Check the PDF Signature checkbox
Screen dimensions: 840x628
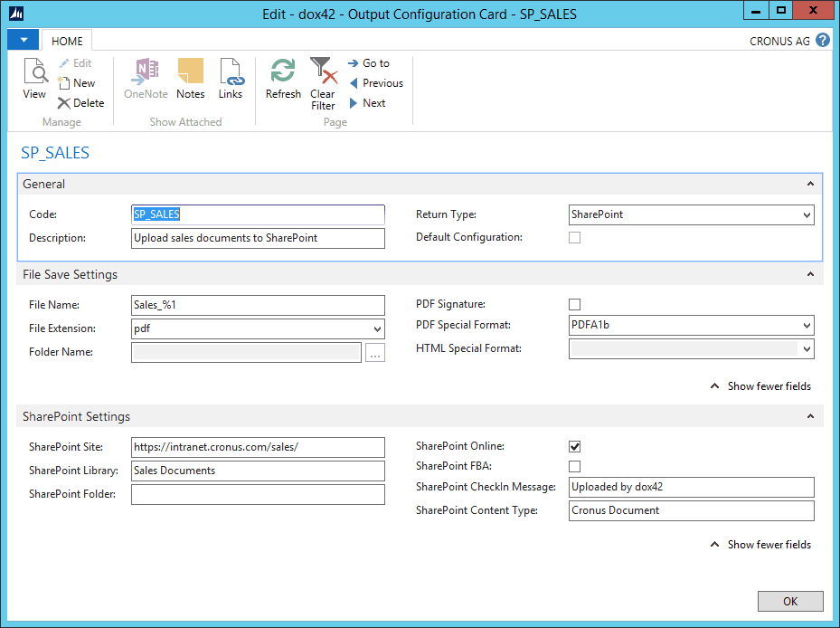tap(575, 304)
